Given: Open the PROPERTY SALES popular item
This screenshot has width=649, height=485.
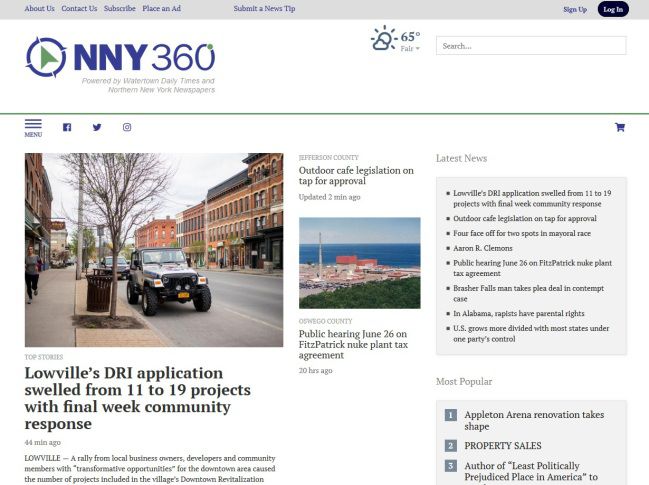Looking at the screenshot, I should click(503, 446).
